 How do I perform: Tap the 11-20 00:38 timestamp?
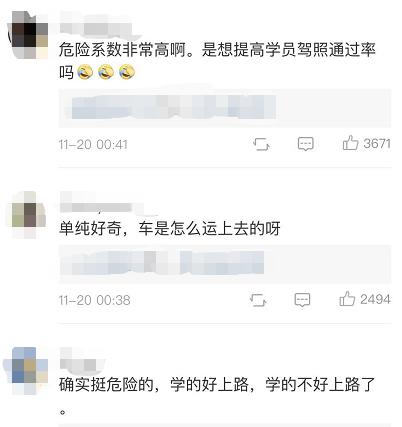pos(94,300)
